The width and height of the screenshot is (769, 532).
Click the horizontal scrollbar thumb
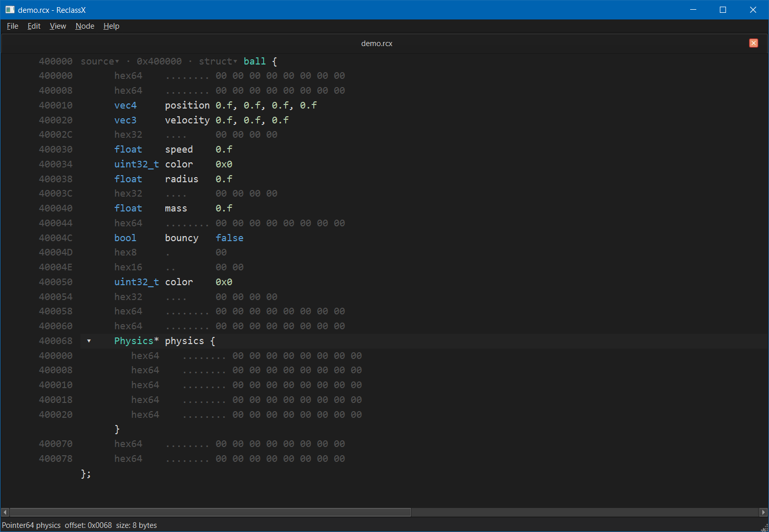tap(210, 512)
